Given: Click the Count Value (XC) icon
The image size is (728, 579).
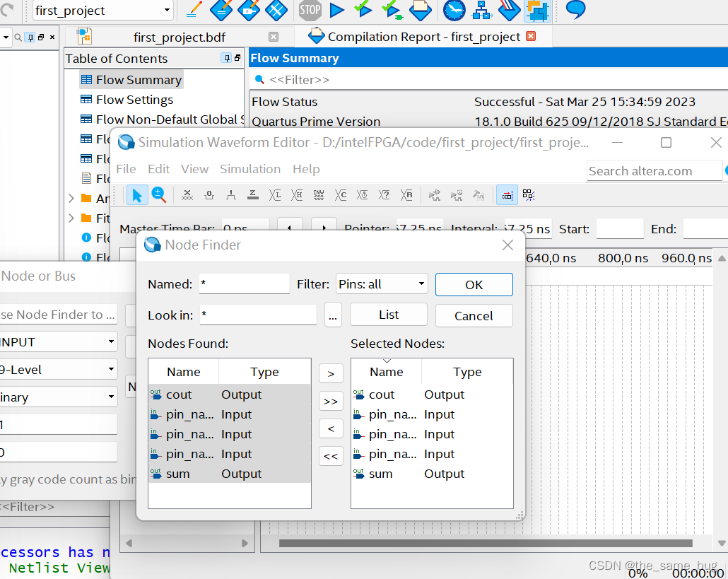Looking at the screenshot, I should (340, 195).
